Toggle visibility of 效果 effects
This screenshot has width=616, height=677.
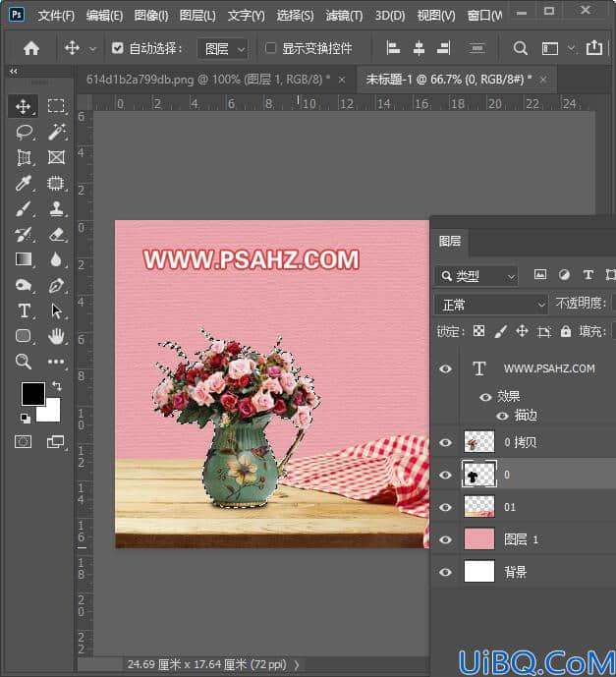click(x=485, y=397)
